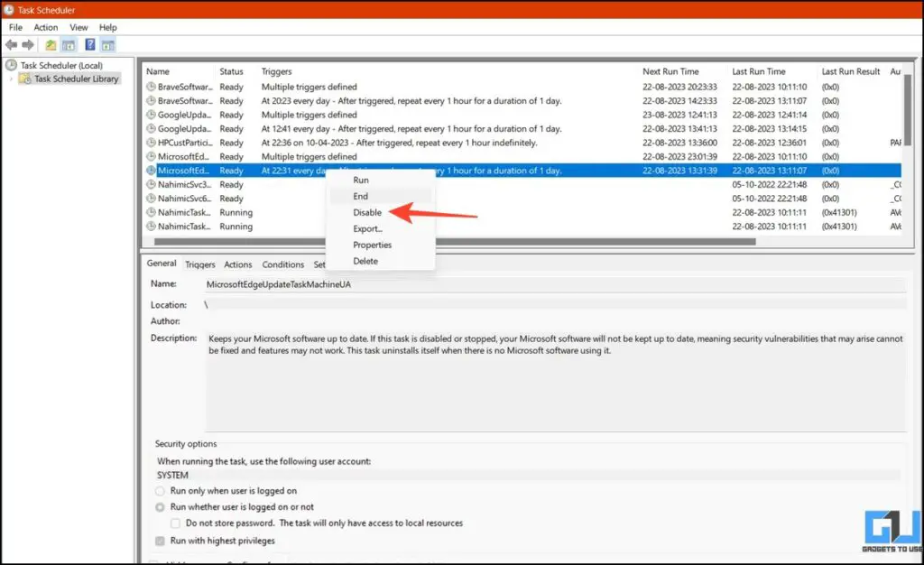
Task: Open the Action menu
Action: tap(45, 27)
